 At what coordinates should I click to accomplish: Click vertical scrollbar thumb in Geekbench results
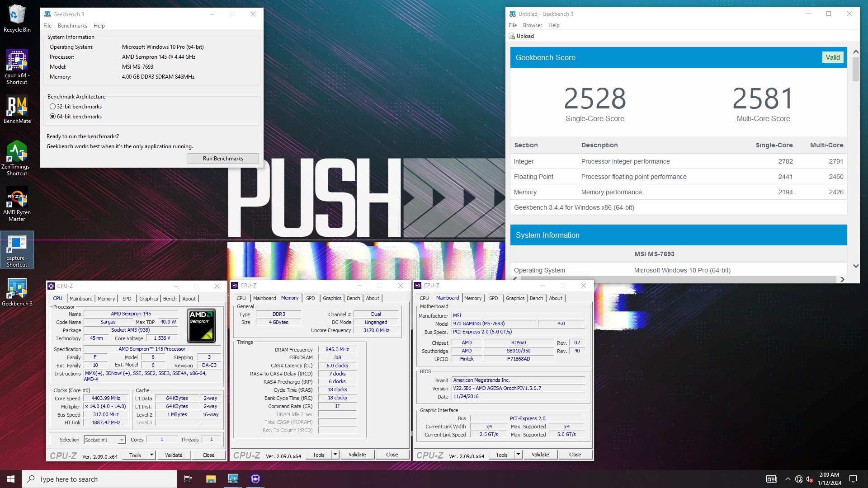click(x=855, y=69)
